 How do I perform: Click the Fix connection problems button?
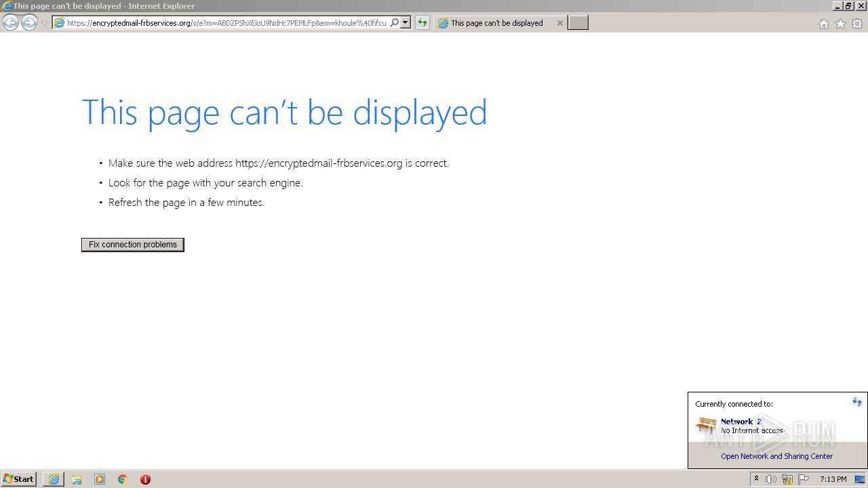tap(133, 245)
